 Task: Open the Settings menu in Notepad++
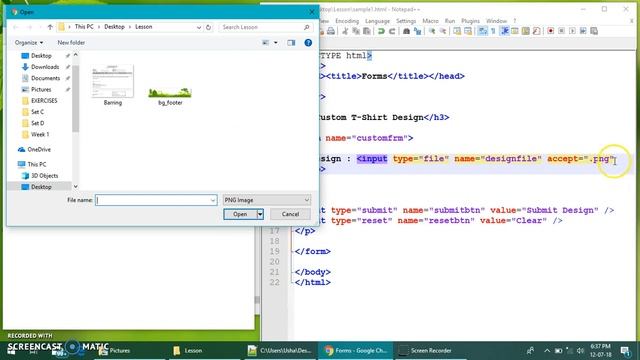coord(406,21)
